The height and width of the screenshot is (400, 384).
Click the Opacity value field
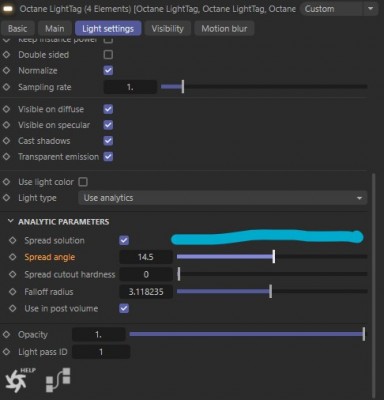click(x=99, y=334)
